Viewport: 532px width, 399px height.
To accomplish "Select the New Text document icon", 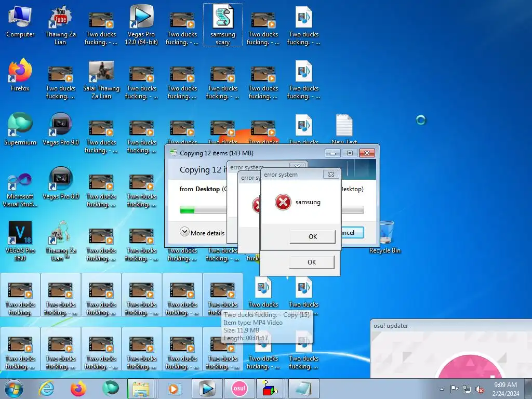I will [344, 129].
